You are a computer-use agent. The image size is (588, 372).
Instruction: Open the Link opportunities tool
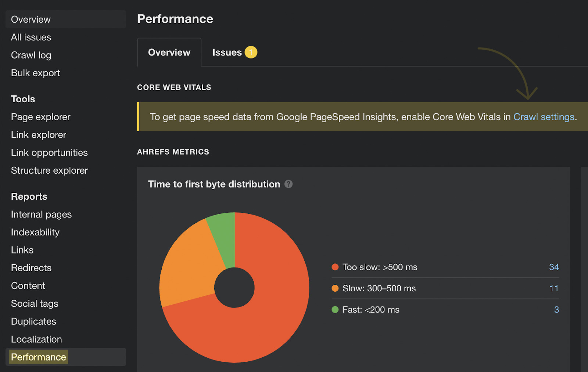49,152
